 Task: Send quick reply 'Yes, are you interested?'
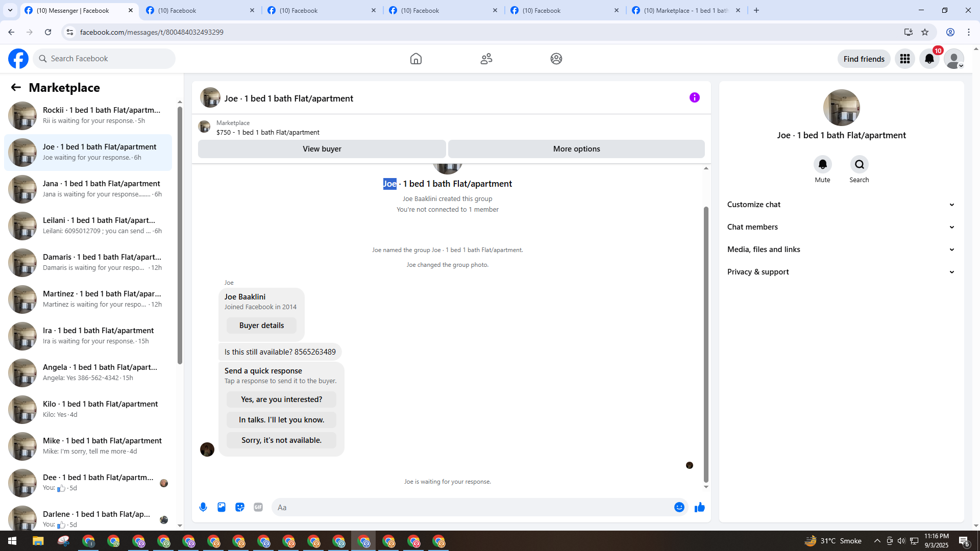[x=282, y=399]
